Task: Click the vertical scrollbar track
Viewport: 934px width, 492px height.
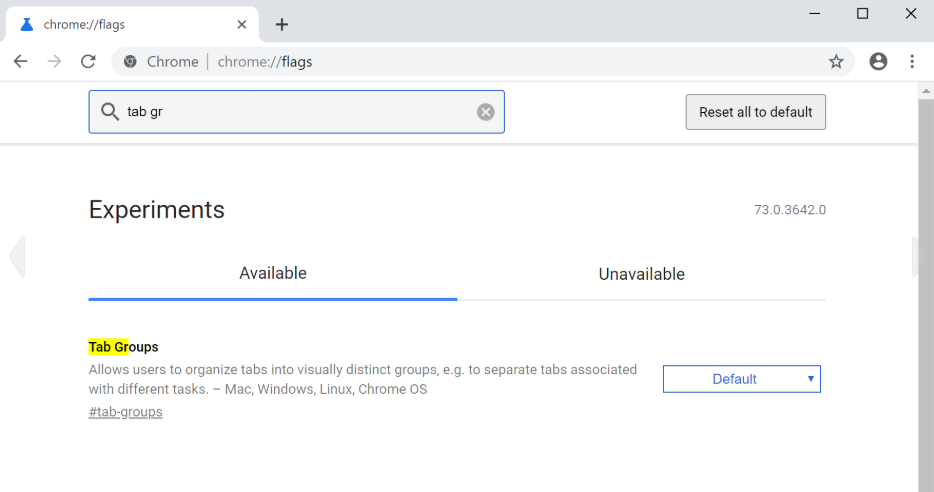Action: (926, 295)
